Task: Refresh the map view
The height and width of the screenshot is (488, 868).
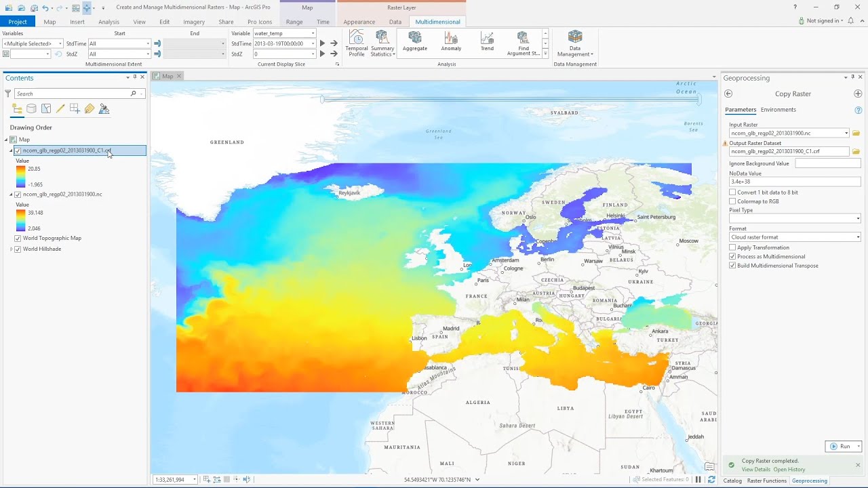Action: point(711,479)
